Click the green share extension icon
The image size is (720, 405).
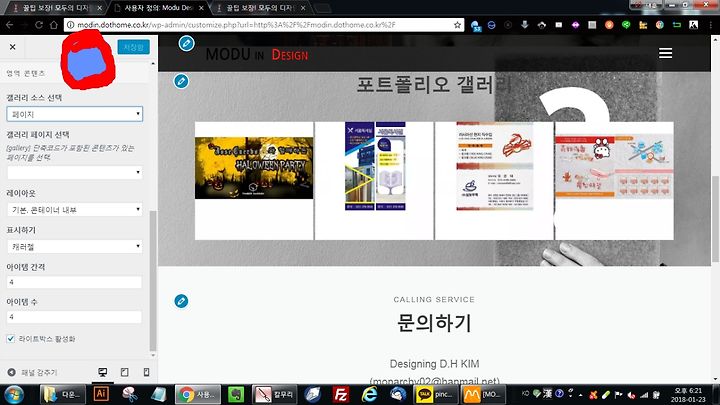[626, 25]
